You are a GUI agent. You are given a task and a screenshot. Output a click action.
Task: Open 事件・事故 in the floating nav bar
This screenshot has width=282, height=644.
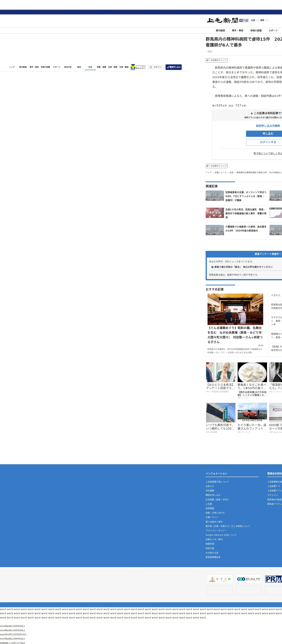coord(34,67)
